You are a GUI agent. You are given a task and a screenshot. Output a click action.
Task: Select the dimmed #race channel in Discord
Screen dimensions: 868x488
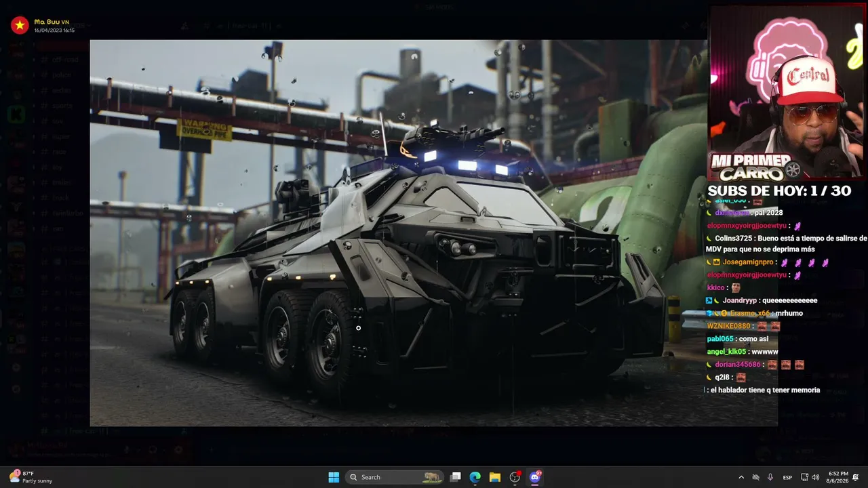pos(60,152)
